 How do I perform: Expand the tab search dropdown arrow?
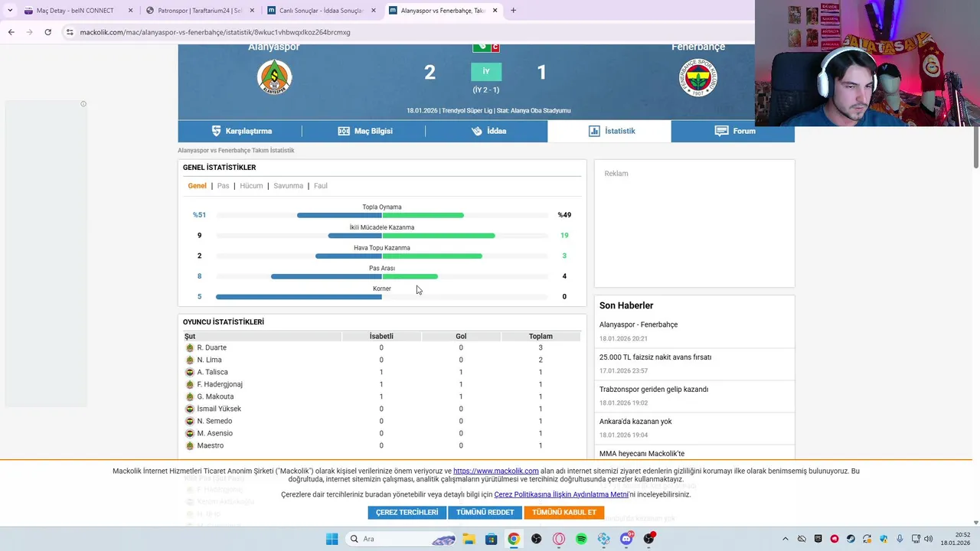[10, 11]
